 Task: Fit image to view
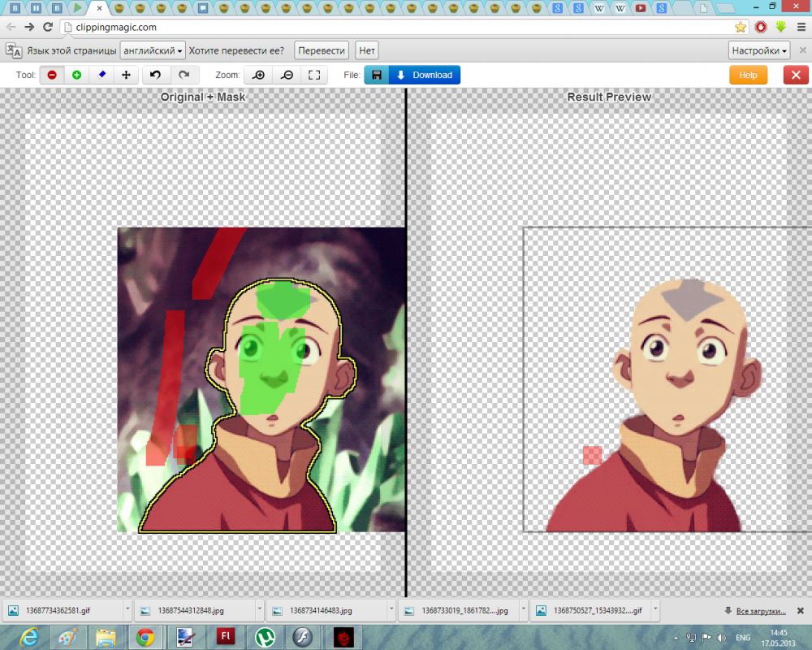click(x=314, y=75)
